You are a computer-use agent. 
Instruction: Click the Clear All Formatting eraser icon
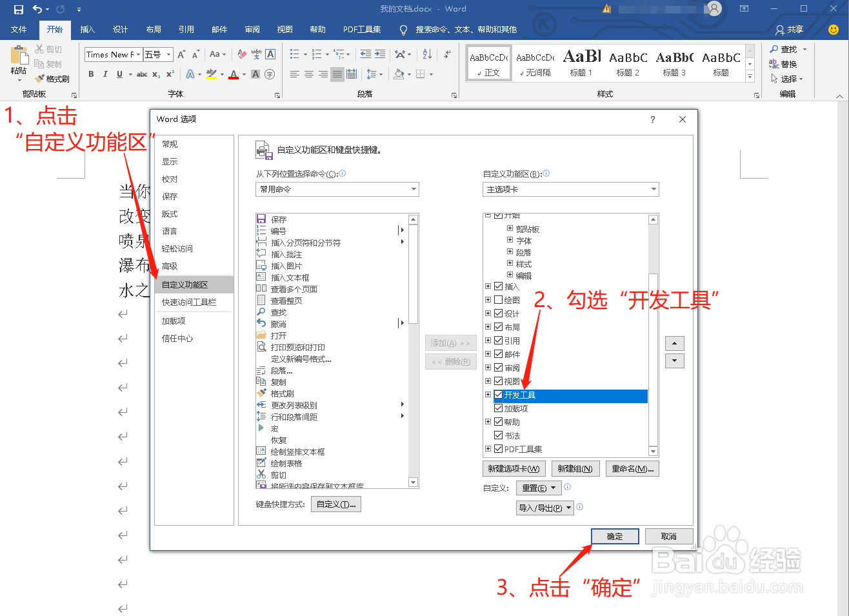(x=242, y=54)
